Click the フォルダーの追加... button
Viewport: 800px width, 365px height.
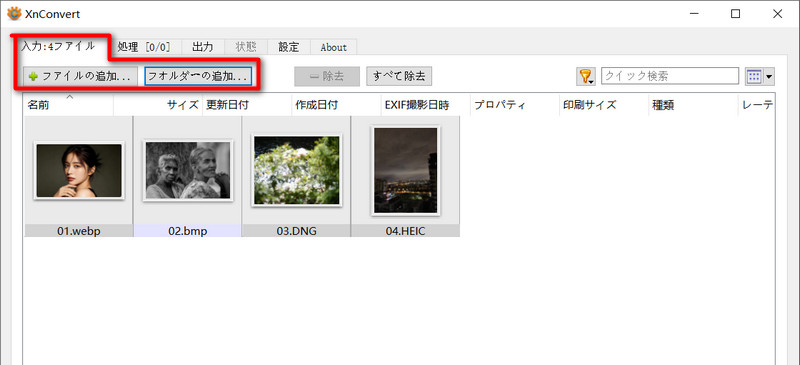pyautogui.click(x=198, y=77)
